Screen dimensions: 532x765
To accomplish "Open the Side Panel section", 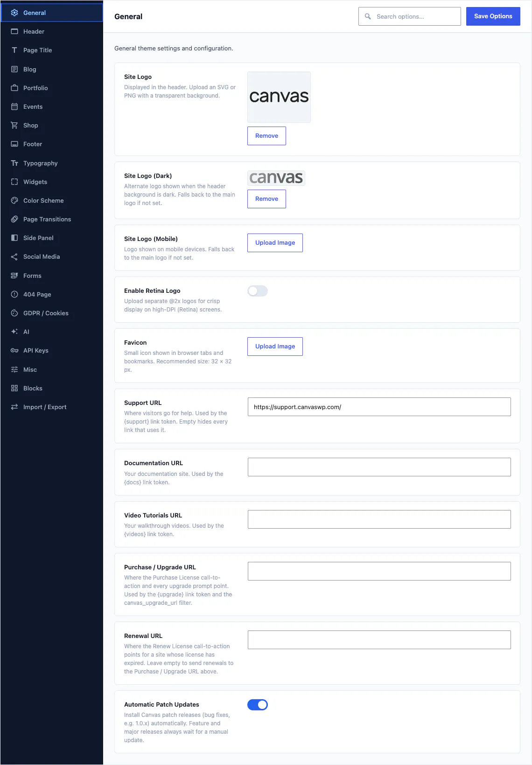I will (x=51, y=238).
